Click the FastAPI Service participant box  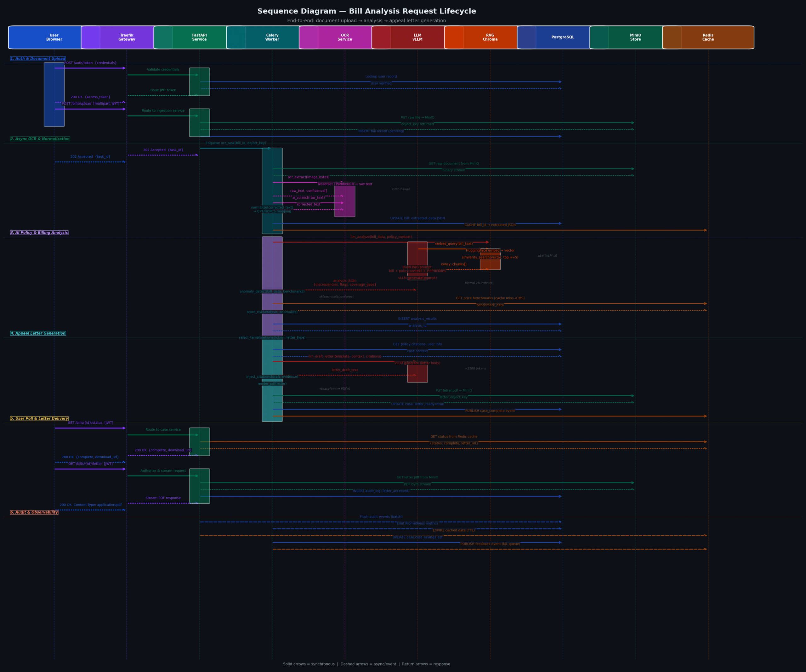pyautogui.click(x=199, y=37)
